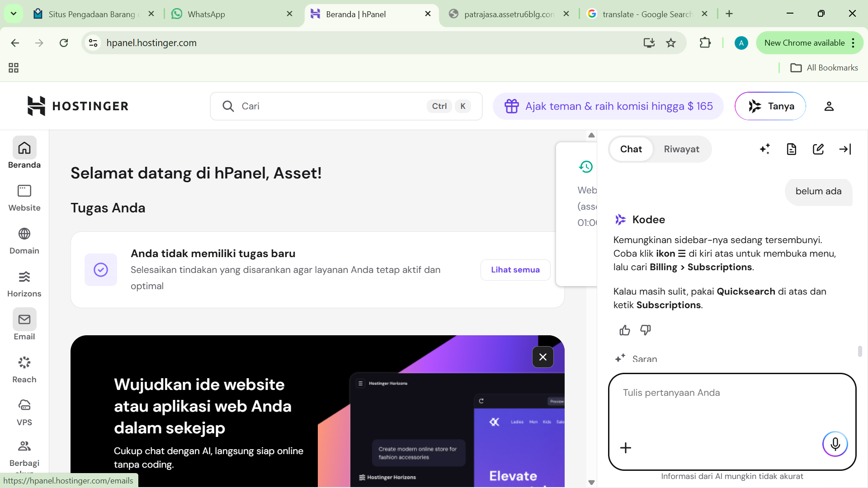Click the 'belum ada' chat message

[x=818, y=191]
